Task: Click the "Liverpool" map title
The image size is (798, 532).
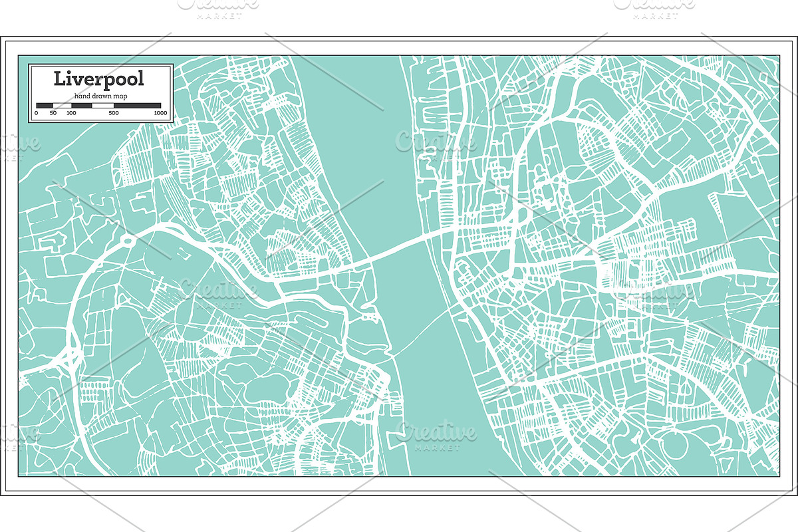Action: [98, 80]
